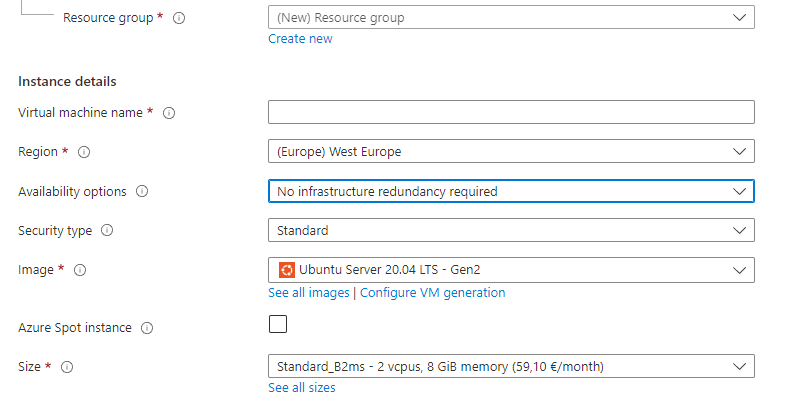
Task: Open the Security type dropdown
Action: click(510, 231)
